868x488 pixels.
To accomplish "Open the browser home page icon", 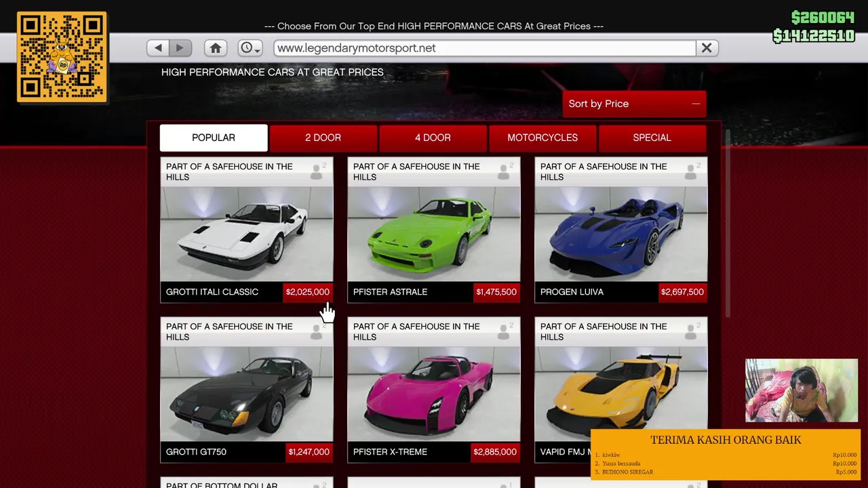I will point(216,48).
